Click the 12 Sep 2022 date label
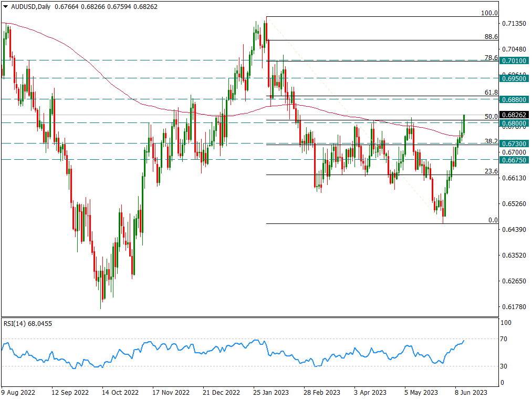532x399 pixels. pos(70,393)
